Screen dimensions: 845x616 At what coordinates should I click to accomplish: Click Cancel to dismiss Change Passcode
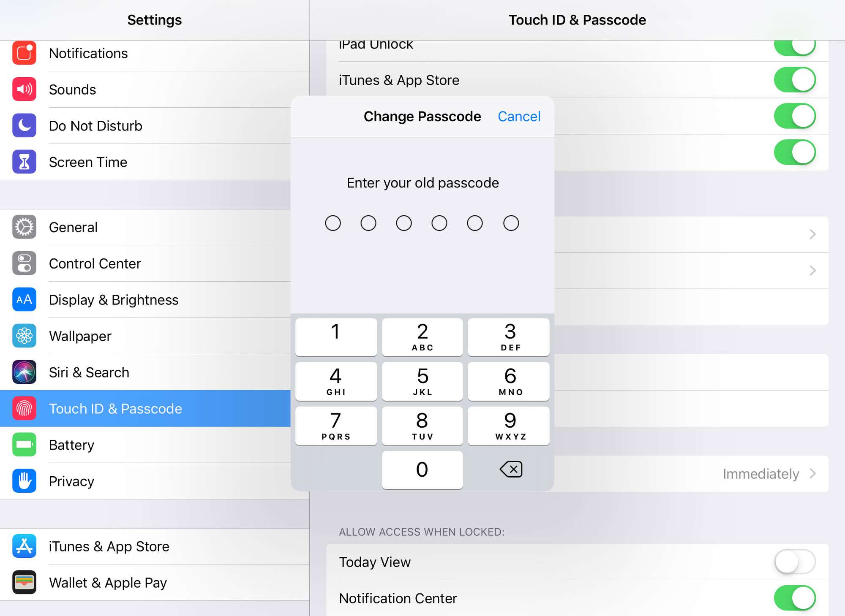tap(519, 117)
